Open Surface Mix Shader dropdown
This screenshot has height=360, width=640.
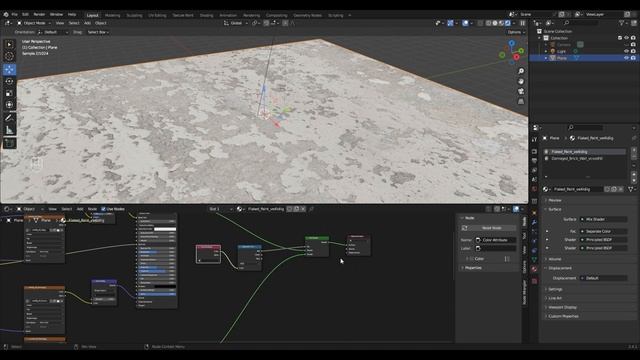[603, 219]
